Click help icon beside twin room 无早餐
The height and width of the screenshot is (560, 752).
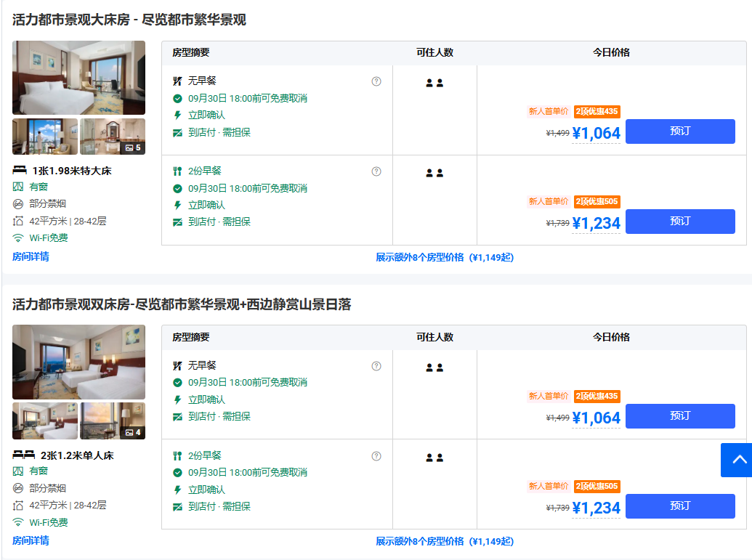click(x=376, y=366)
